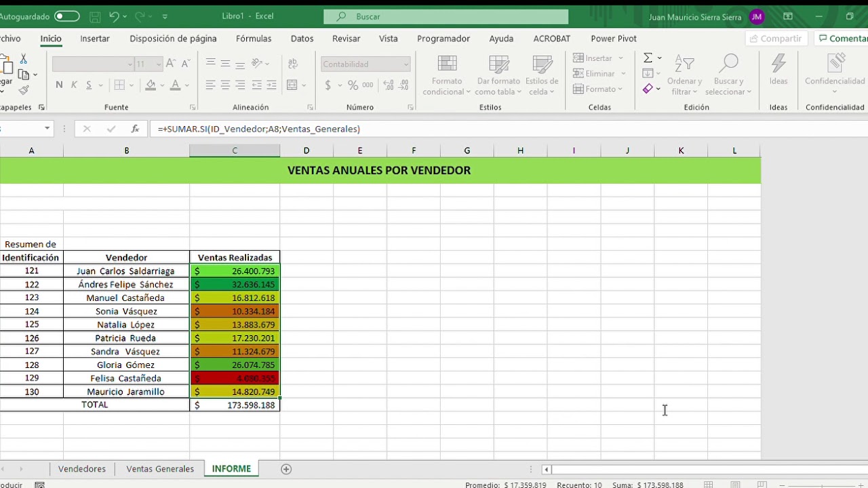Image resolution: width=868 pixels, height=488 pixels.
Task: Add a new sheet with plus icon
Action: pyautogui.click(x=286, y=469)
